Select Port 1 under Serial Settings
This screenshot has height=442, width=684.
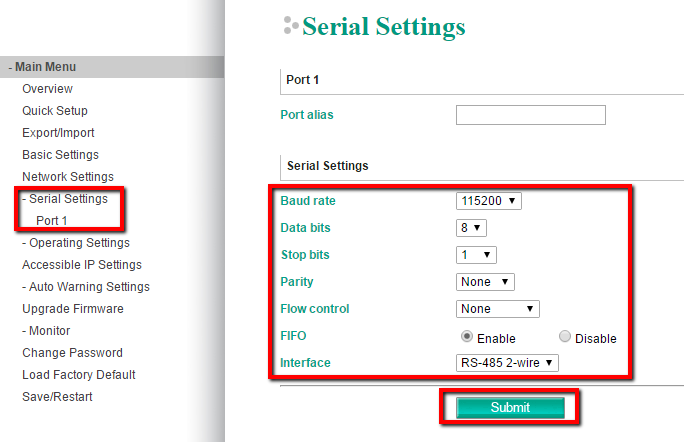coord(52,220)
